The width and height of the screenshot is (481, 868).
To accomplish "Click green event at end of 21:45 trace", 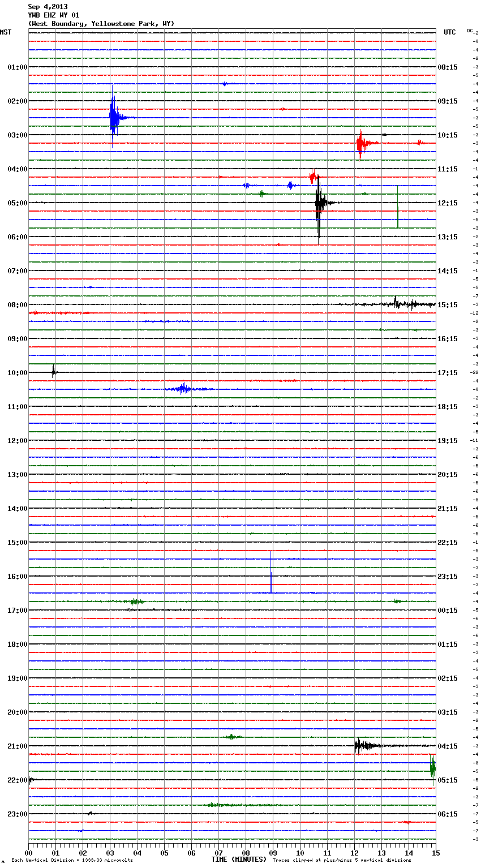I will 433,770.
